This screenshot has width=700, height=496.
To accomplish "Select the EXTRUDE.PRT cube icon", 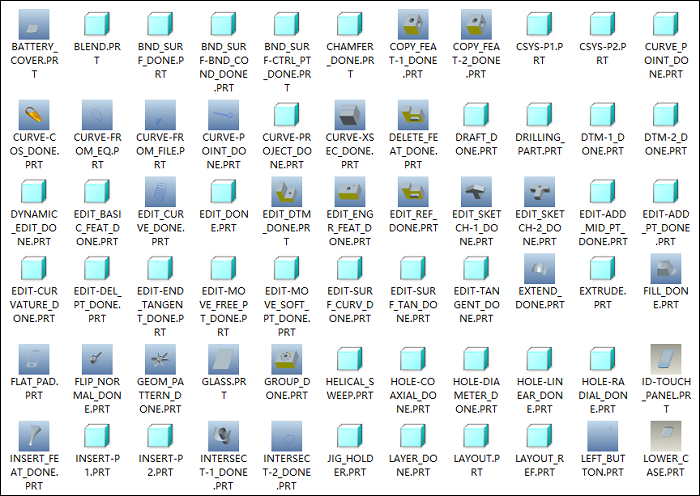I will (x=603, y=268).
